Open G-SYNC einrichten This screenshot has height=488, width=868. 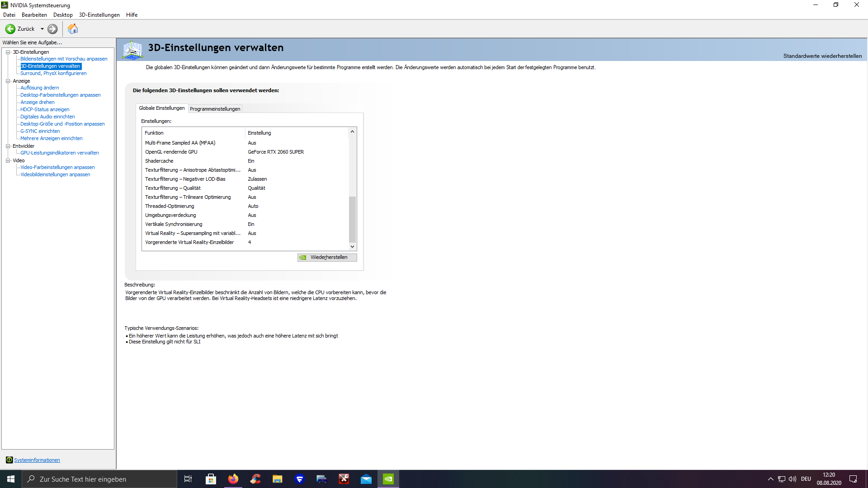[40, 131]
